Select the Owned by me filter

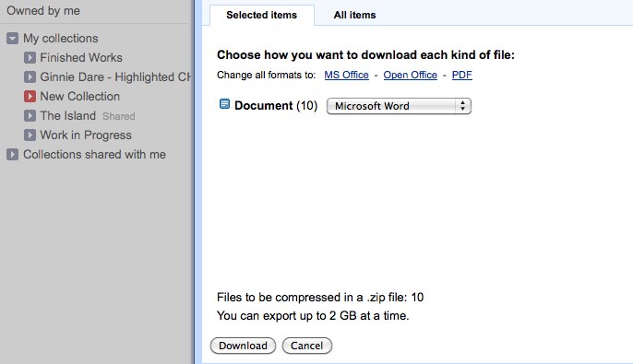tap(43, 10)
